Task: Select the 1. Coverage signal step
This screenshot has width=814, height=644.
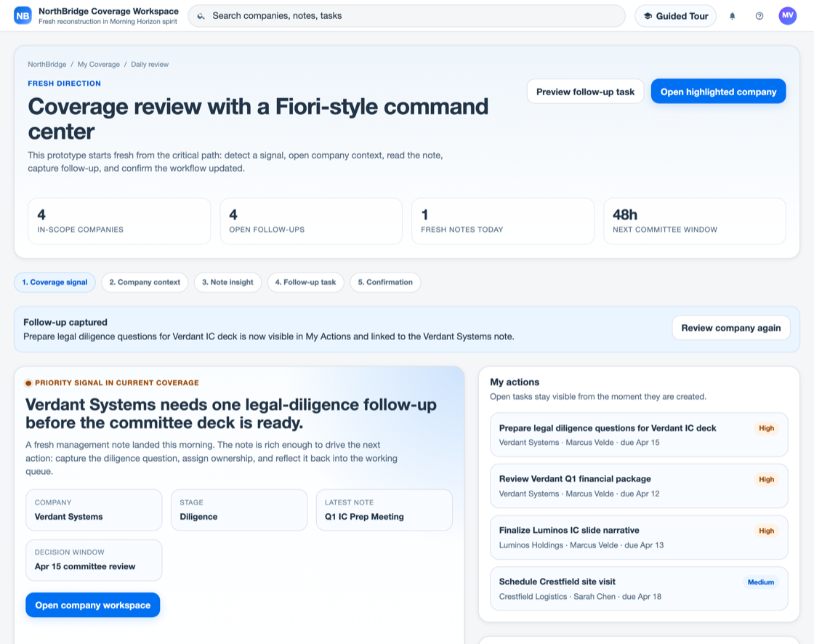Action: pyautogui.click(x=55, y=282)
